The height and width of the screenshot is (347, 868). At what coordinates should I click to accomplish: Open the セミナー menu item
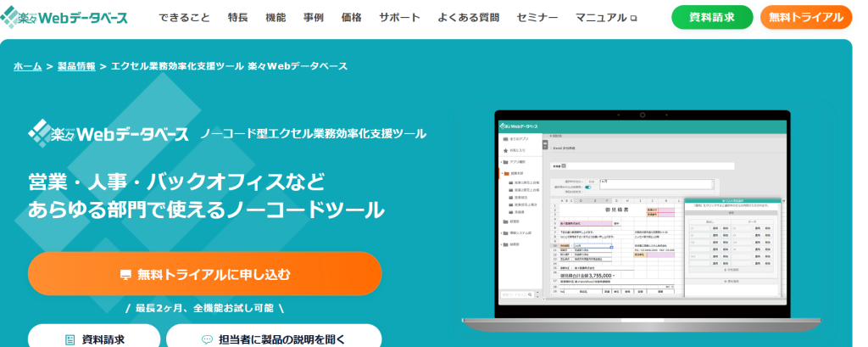(x=537, y=18)
